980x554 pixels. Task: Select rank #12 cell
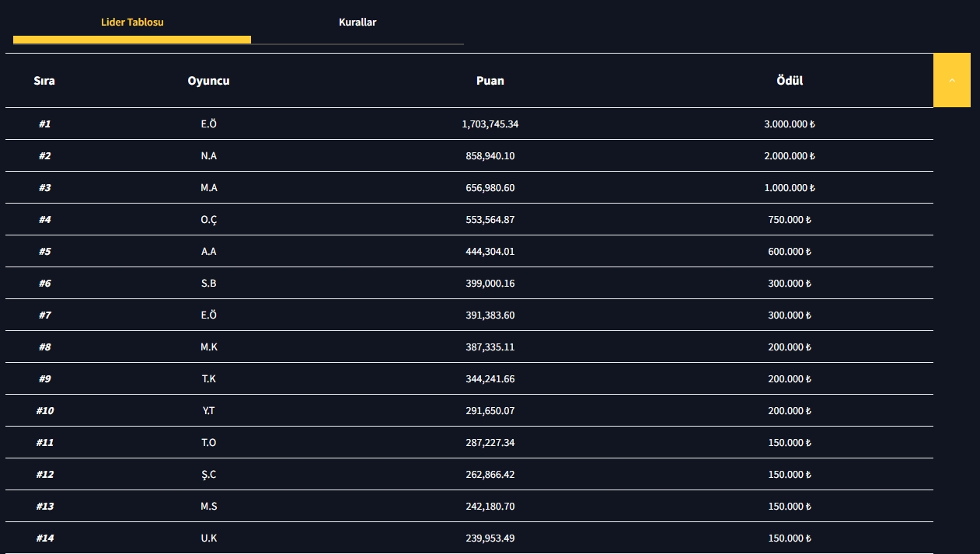(x=44, y=474)
